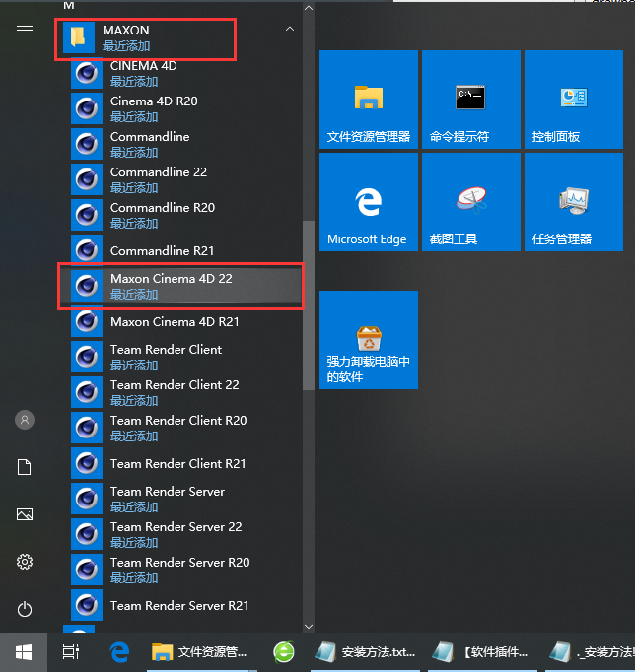Open the Microsoft Edge tile
The width and height of the screenshot is (635, 672).
[368, 203]
